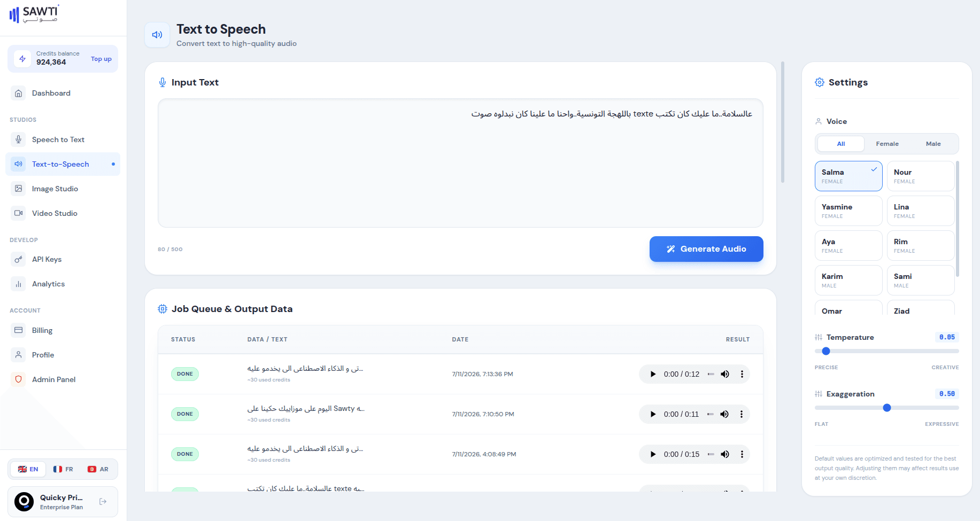The width and height of the screenshot is (980, 521).
Task: Open Admin Panel shield icon
Action: (19, 379)
